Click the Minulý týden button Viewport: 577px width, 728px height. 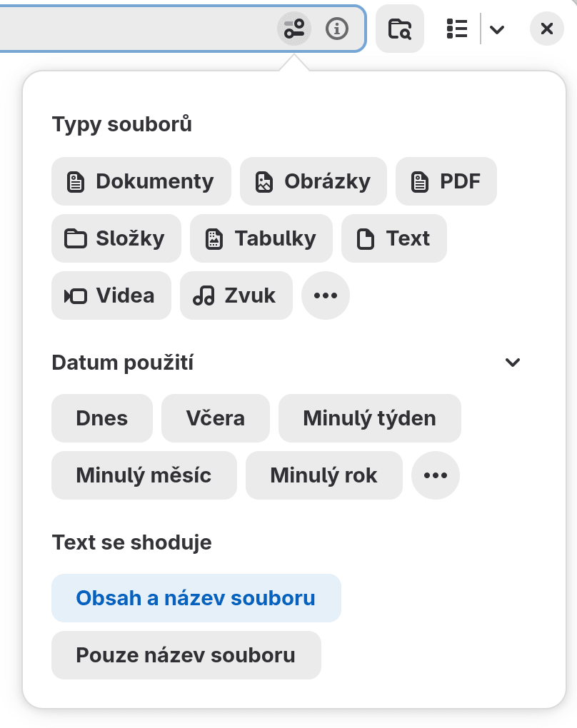(369, 418)
